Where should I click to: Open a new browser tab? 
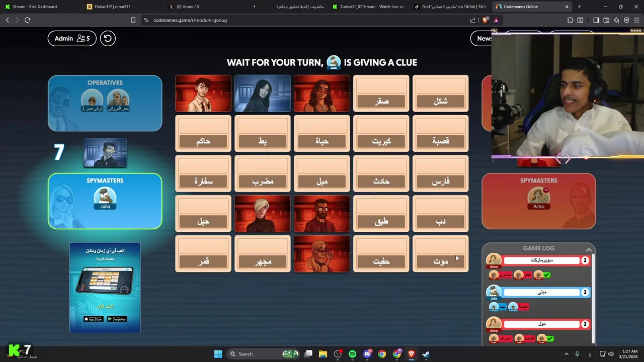pos(579,7)
